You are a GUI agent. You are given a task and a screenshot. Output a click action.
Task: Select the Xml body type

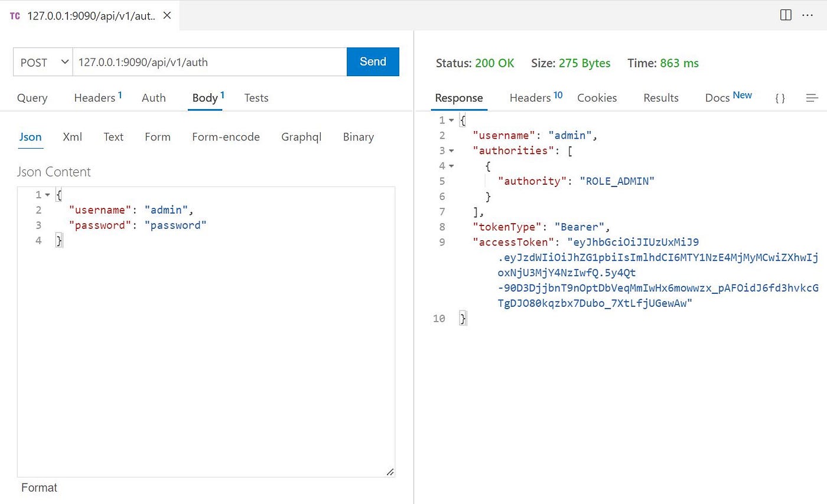click(73, 137)
